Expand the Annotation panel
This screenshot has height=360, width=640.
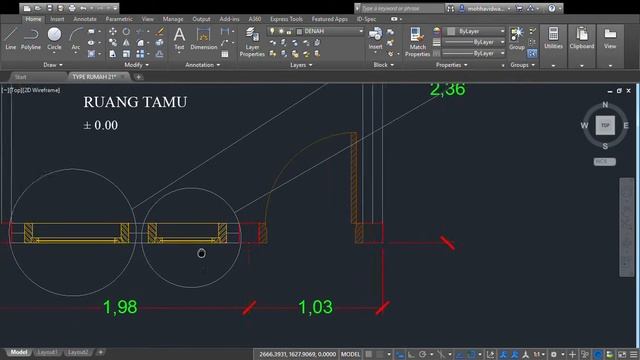pos(203,65)
